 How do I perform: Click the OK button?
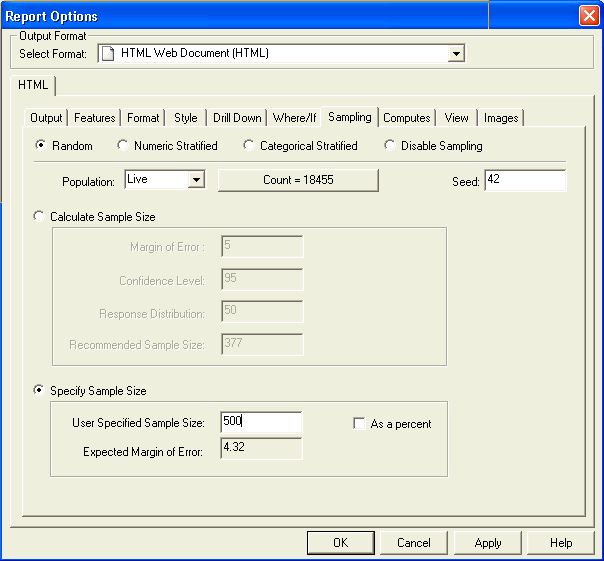341,543
